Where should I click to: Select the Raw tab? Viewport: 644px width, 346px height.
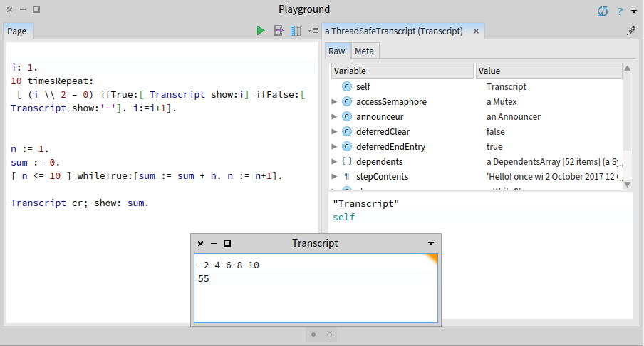point(337,51)
